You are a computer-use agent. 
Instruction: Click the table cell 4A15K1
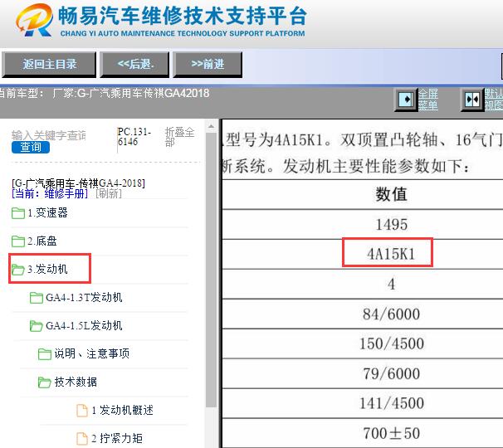391,255
